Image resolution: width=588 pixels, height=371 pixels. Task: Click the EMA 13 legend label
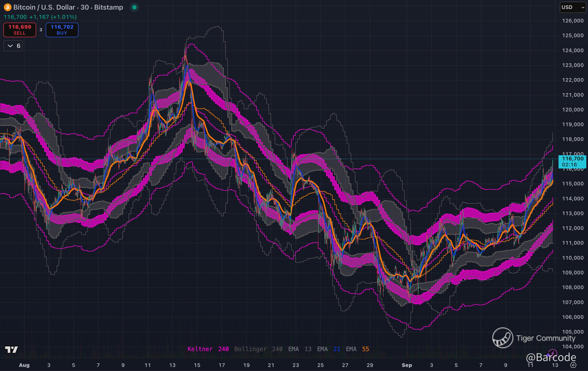tap(300, 349)
